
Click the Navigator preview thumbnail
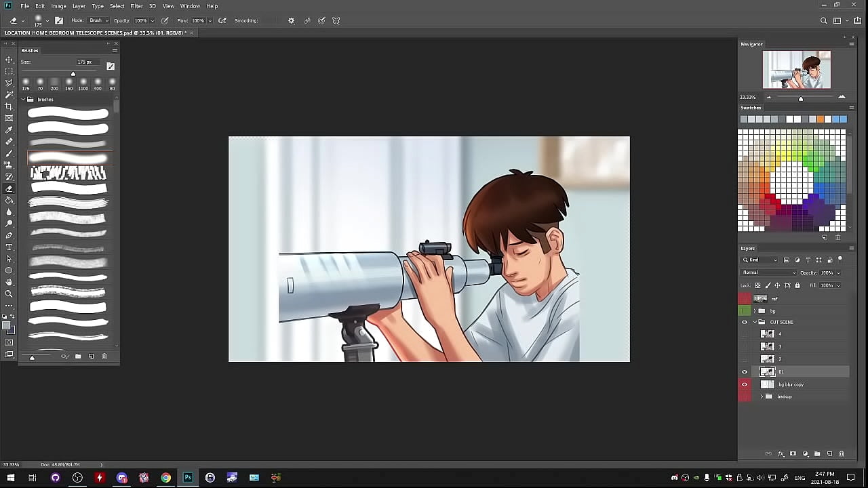796,70
